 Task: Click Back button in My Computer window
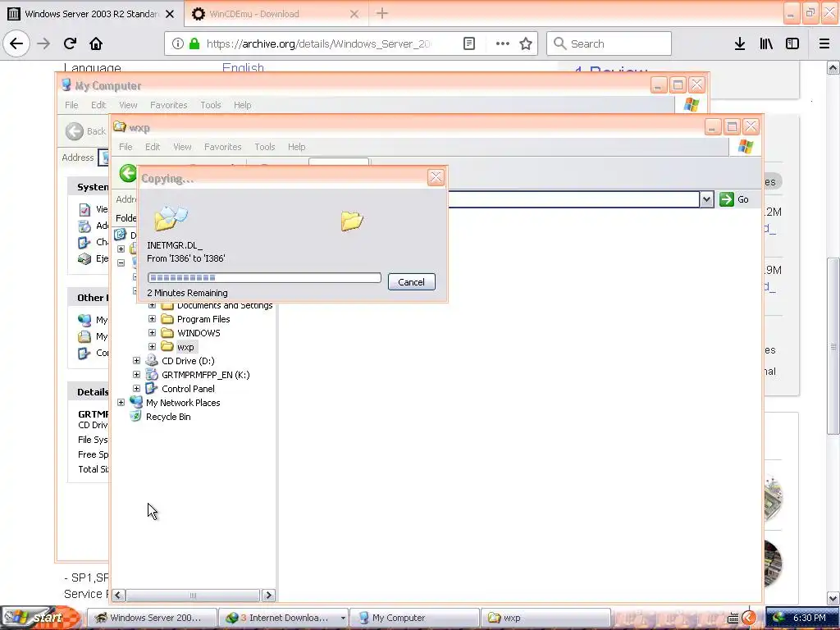(85, 131)
